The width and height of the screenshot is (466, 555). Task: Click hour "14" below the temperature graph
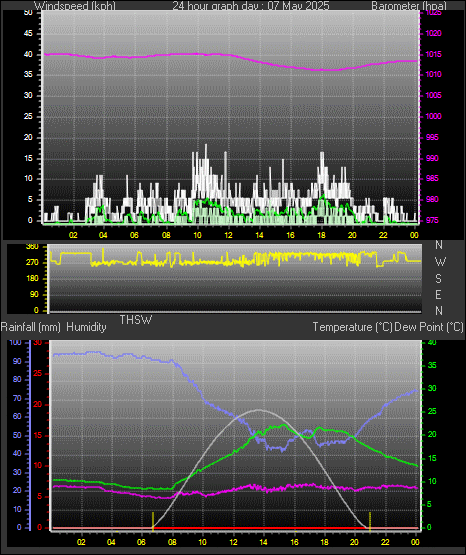coord(263,542)
